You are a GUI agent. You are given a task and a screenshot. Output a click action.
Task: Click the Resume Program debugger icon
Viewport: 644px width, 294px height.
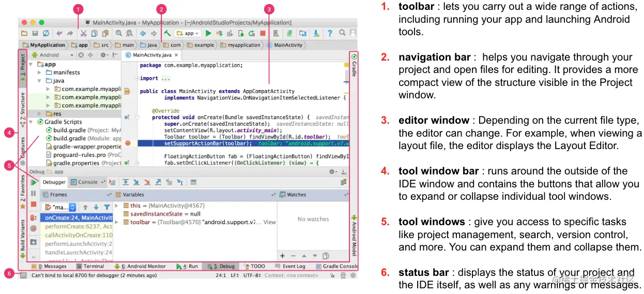point(33,182)
